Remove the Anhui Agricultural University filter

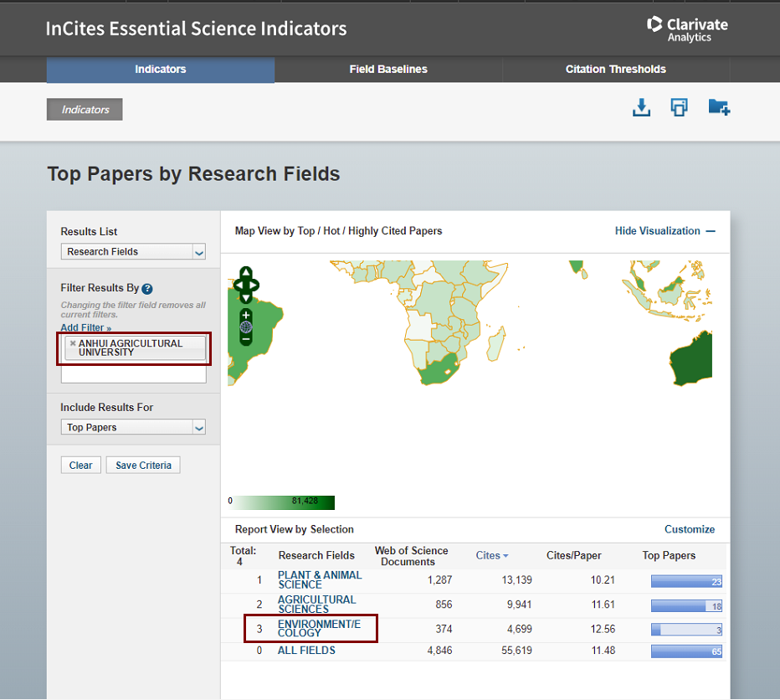(x=73, y=343)
